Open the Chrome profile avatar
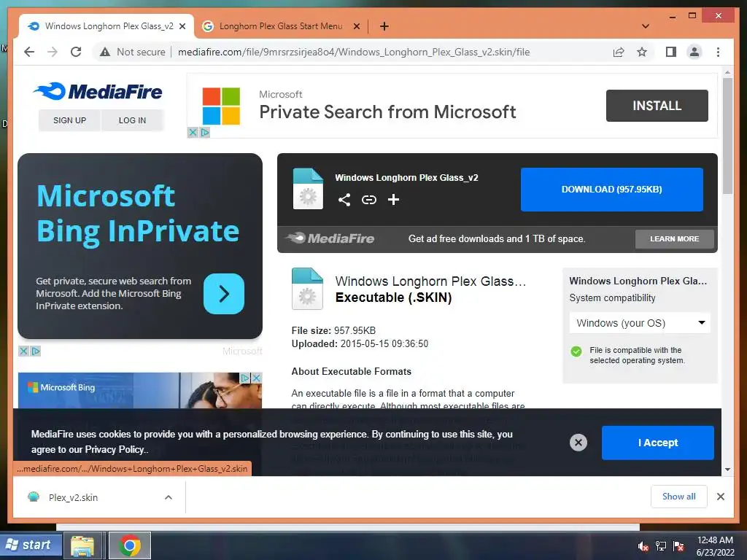Image resolution: width=747 pixels, height=560 pixels. click(x=694, y=52)
